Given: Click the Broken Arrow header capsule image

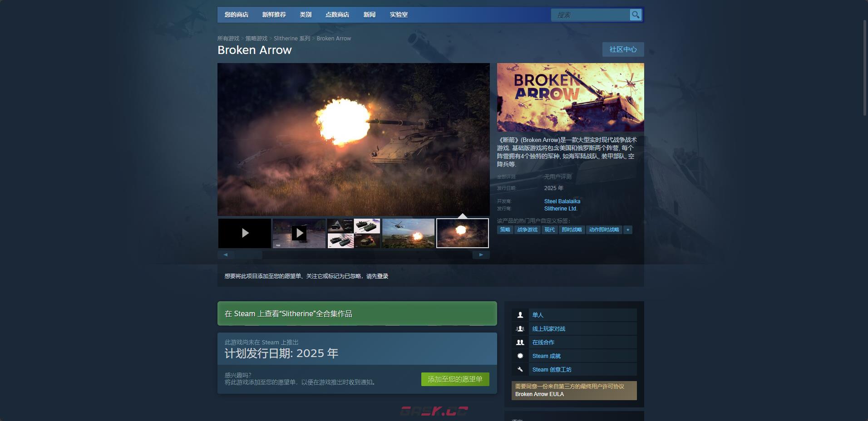Looking at the screenshot, I should tap(571, 97).
